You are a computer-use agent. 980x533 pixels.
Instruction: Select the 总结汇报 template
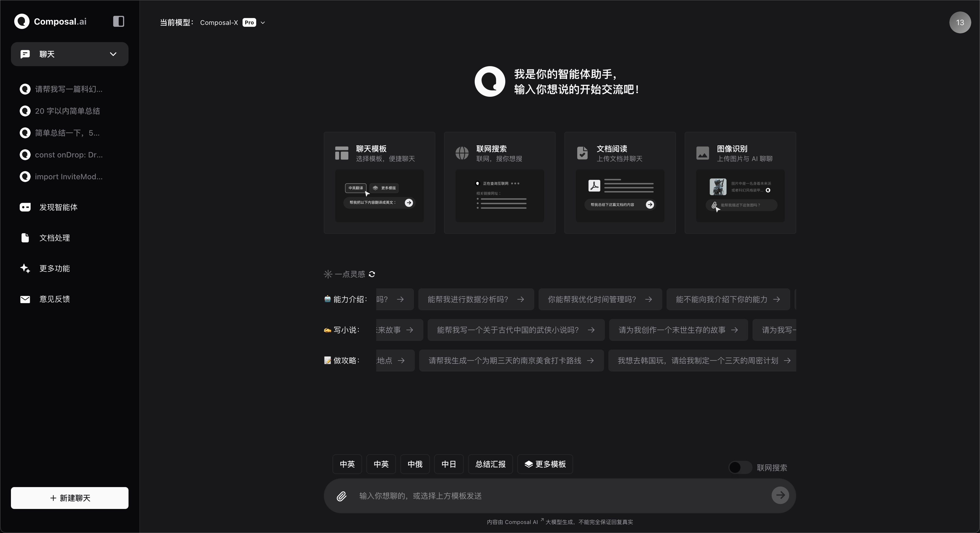pyautogui.click(x=490, y=464)
